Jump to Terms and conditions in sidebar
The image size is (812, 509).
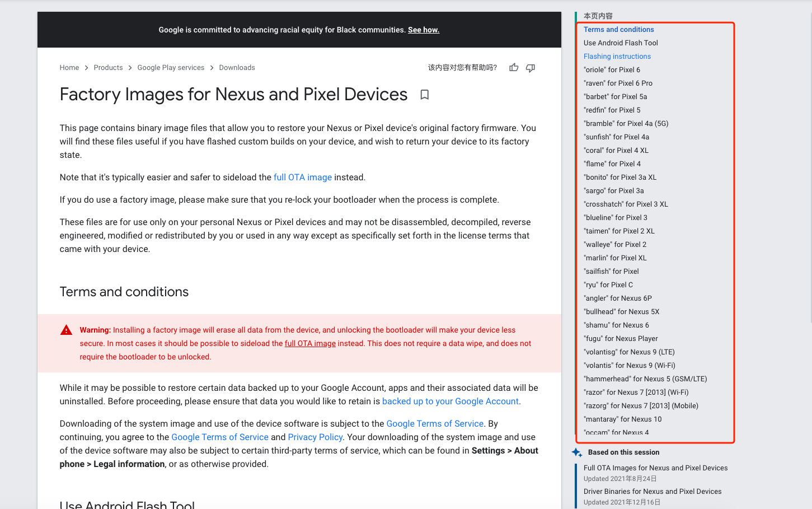coord(618,30)
